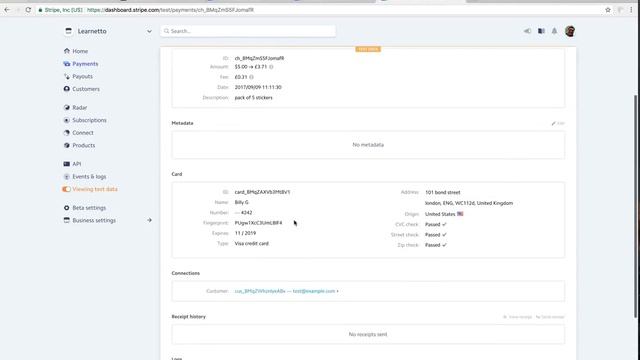The height and width of the screenshot is (360, 640).
Task: Select the charge ID ch_ text
Action: pyautogui.click(x=259, y=58)
